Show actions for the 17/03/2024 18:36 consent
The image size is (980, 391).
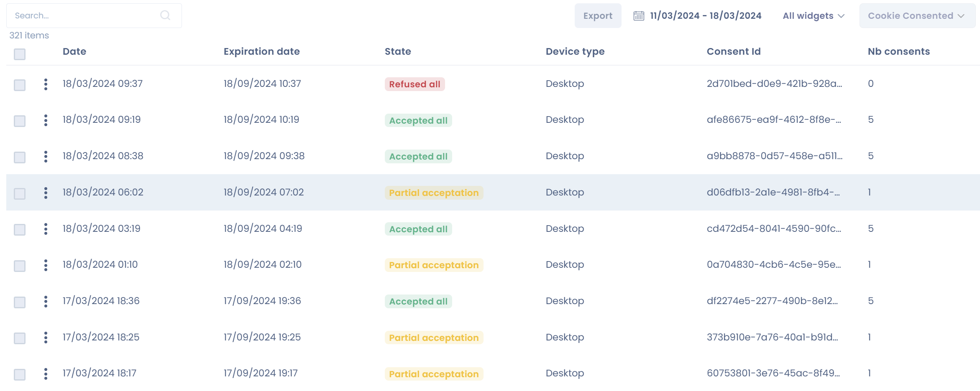pyautogui.click(x=46, y=302)
